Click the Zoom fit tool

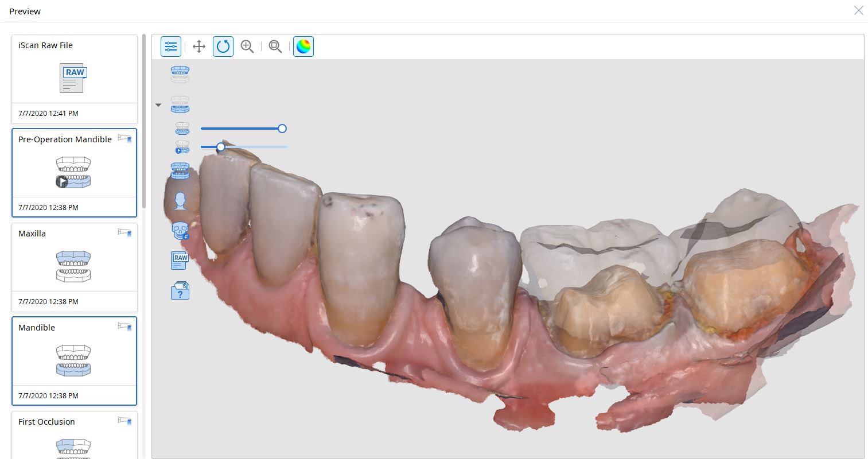275,46
